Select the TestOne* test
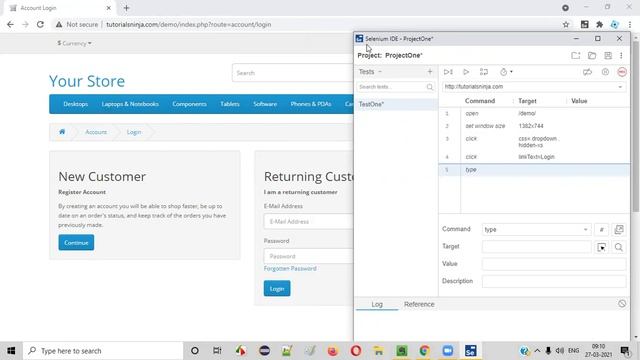 click(396, 104)
